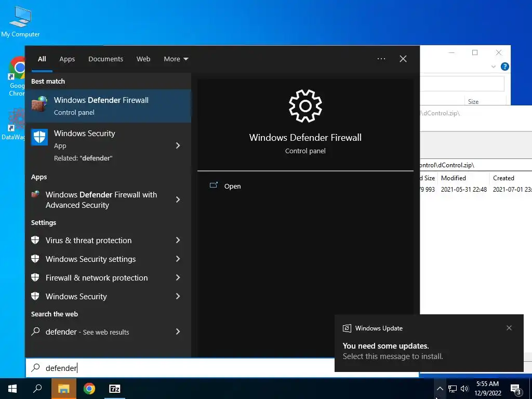The image size is (532, 399).
Task: Switch to the 7-Zip taskbar app
Action: (x=115, y=389)
